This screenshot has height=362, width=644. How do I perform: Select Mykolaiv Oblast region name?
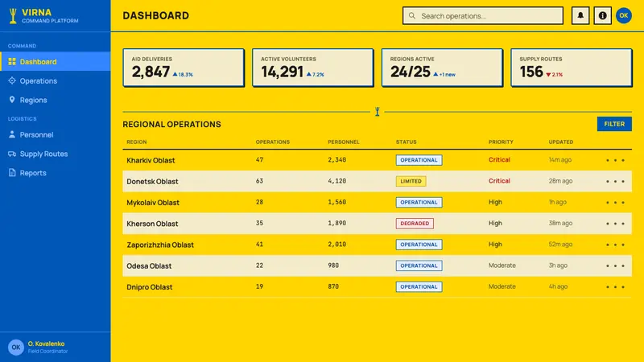(x=153, y=203)
